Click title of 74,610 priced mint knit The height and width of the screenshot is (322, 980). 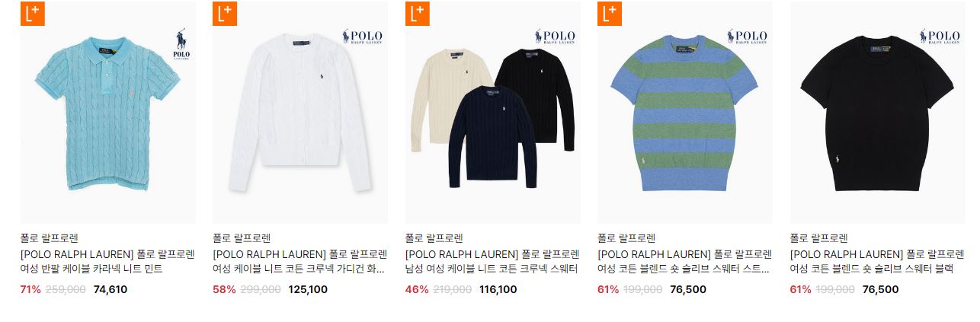107,261
